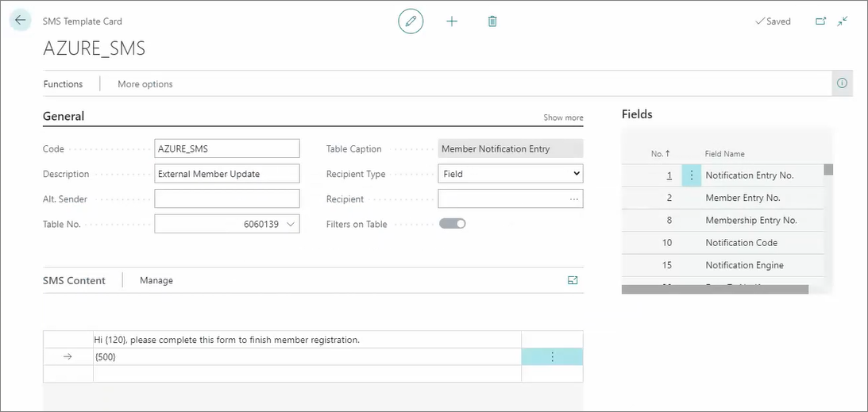Open More options menu

point(145,84)
